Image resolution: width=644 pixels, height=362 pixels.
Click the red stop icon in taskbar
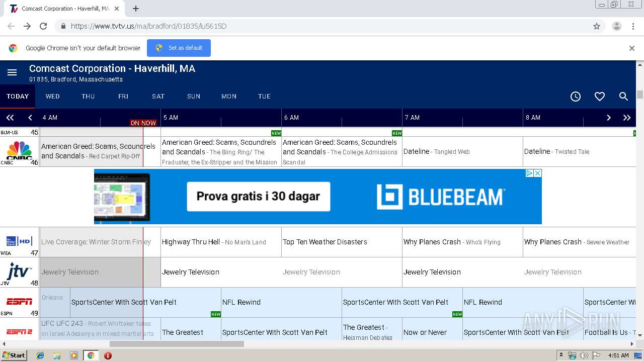108,355
